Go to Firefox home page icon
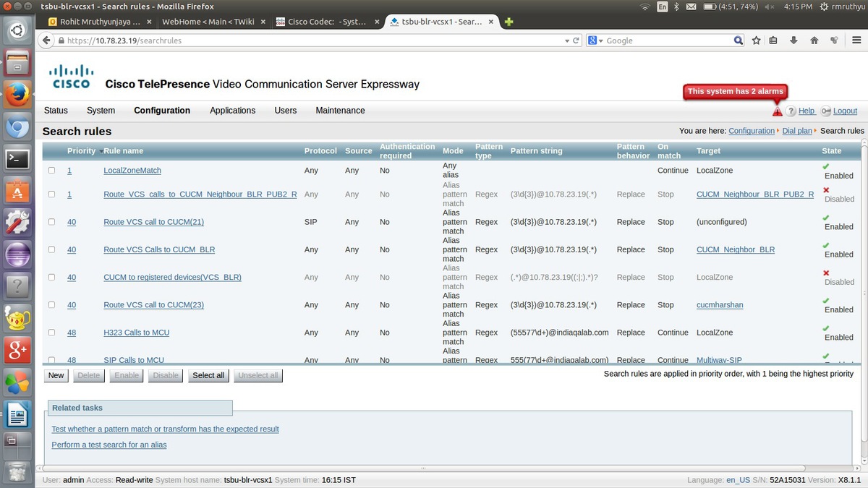The image size is (868, 488). pos(814,40)
